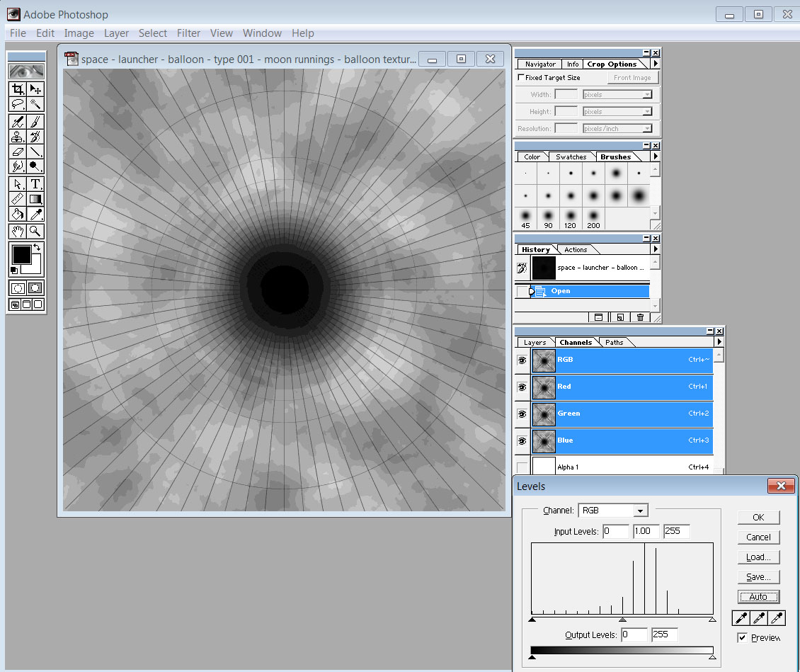Show the Alpha 1 channel
Screen dimensions: 800x672
(522, 467)
